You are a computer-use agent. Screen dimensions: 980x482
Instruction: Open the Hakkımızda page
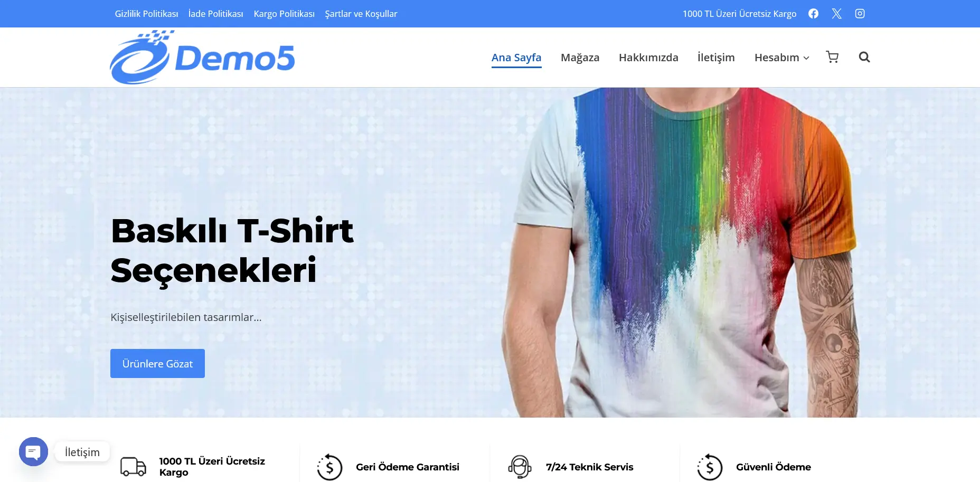click(648, 57)
